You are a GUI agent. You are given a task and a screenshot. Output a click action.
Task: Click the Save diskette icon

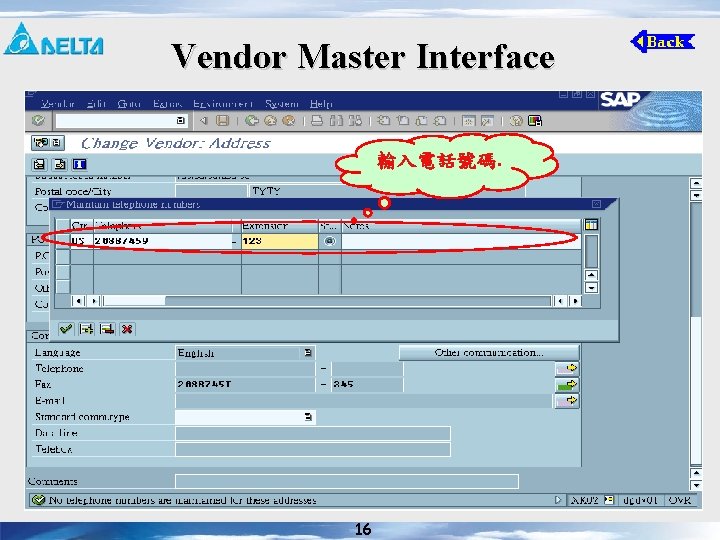coord(223,121)
